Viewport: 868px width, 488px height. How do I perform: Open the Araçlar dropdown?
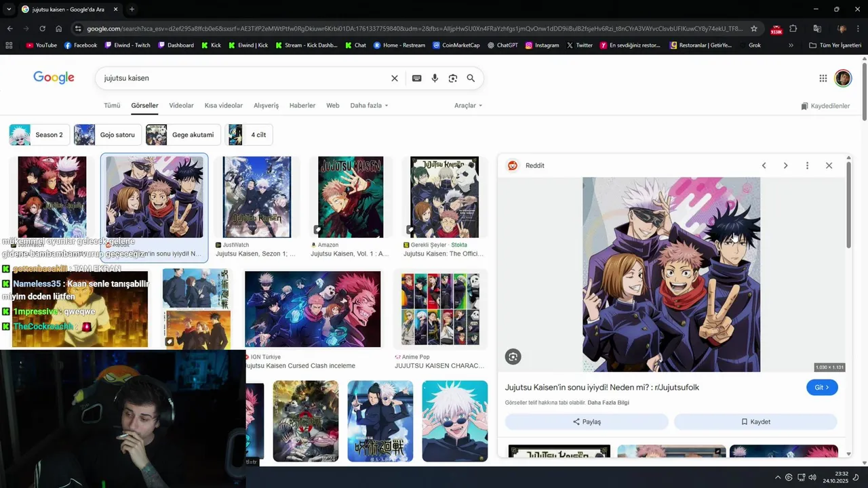coord(468,106)
